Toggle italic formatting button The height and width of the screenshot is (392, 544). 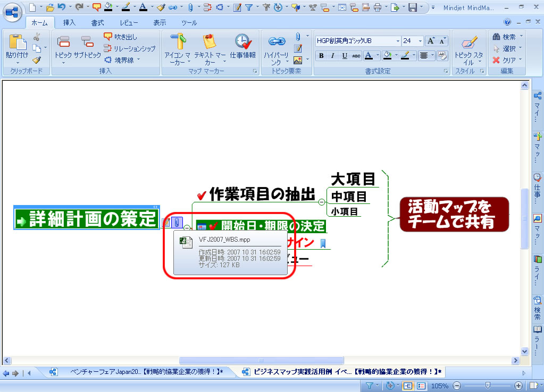tap(333, 56)
